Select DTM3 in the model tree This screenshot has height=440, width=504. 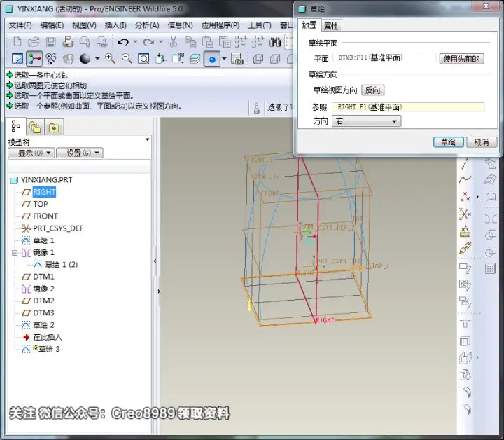click(43, 312)
